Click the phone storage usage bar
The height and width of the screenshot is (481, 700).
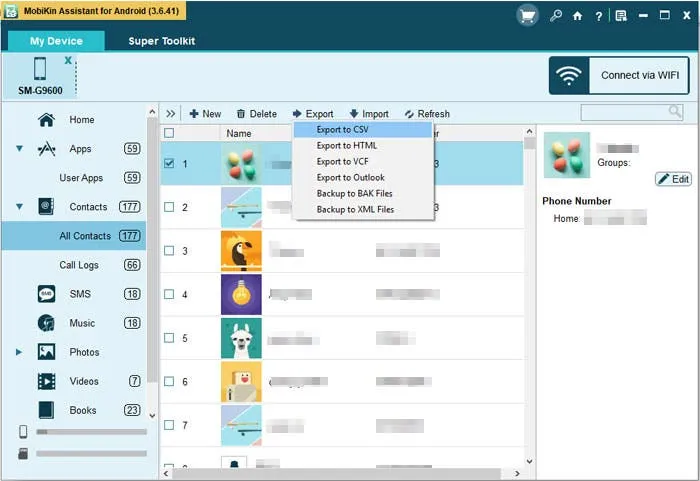click(x=92, y=432)
